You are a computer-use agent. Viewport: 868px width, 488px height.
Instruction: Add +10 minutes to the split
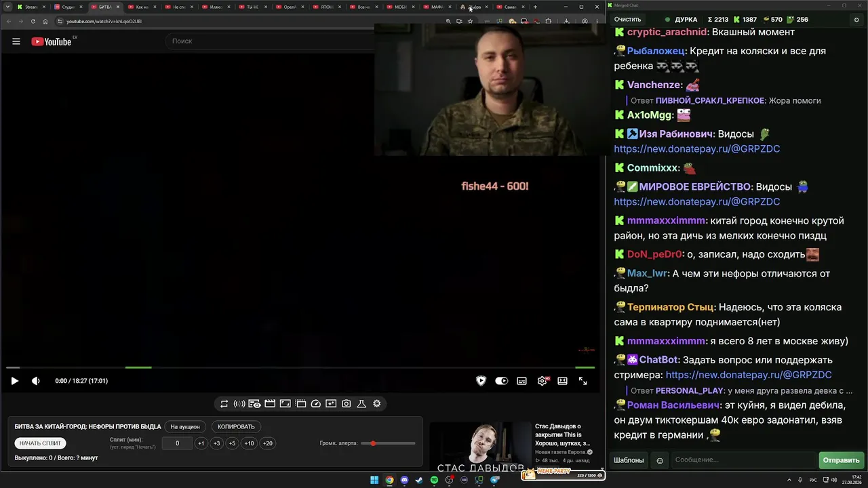pyautogui.click(x=249, y=443)
